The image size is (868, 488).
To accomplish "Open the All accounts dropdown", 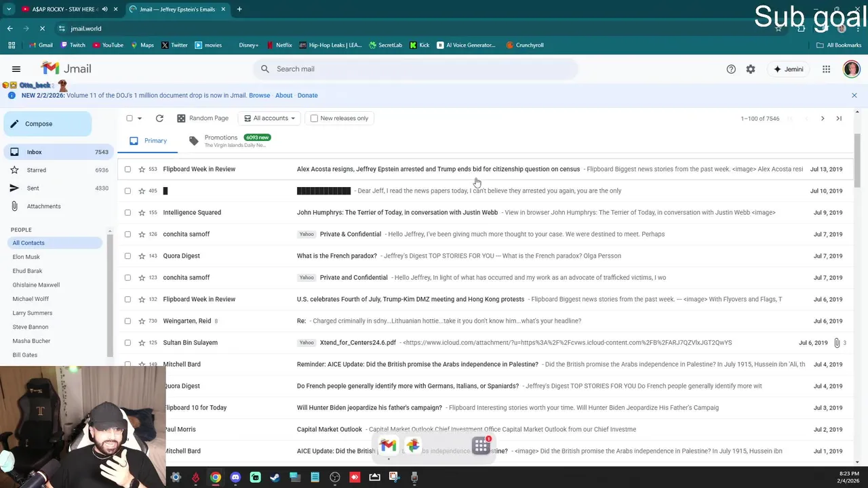I will 270,119.
